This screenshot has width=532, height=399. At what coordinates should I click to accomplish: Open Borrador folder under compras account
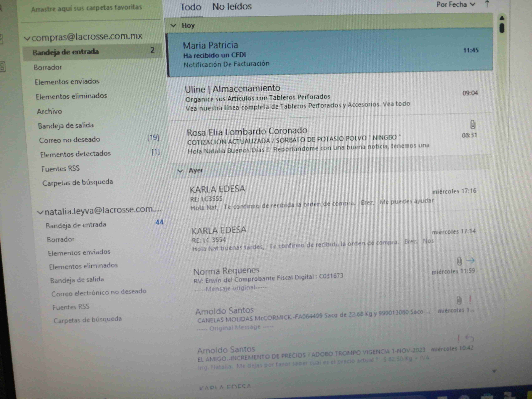48,67
